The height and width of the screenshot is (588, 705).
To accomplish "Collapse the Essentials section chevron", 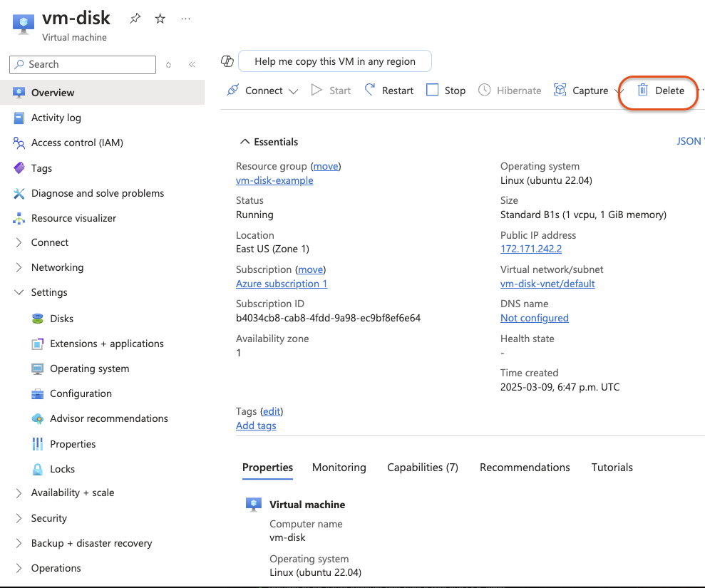I will (x=245, y=142).
